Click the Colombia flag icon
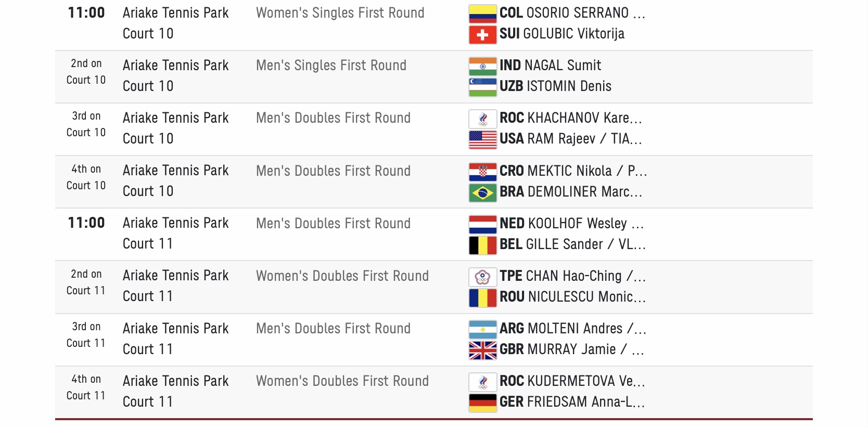Viewport: 868px width, 428px height. pos(482,13)
